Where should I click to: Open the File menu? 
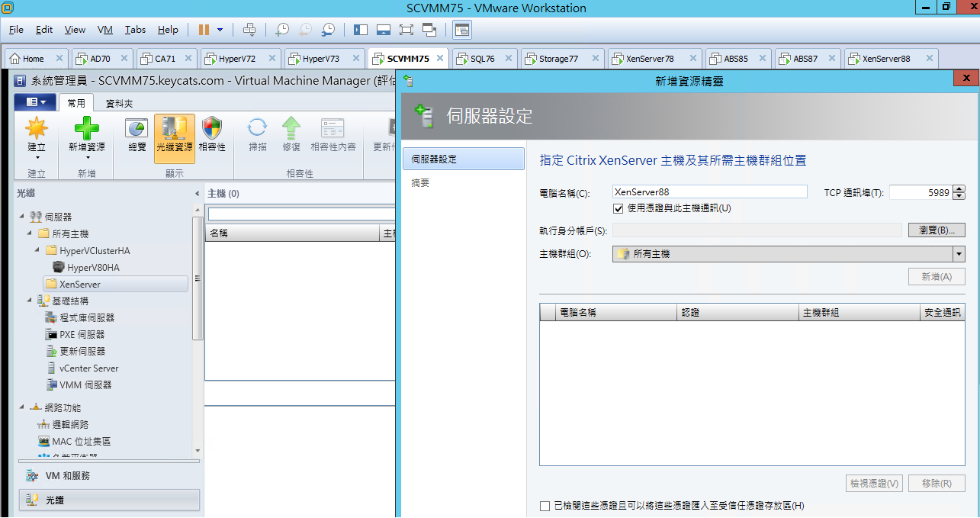[16, 30]
